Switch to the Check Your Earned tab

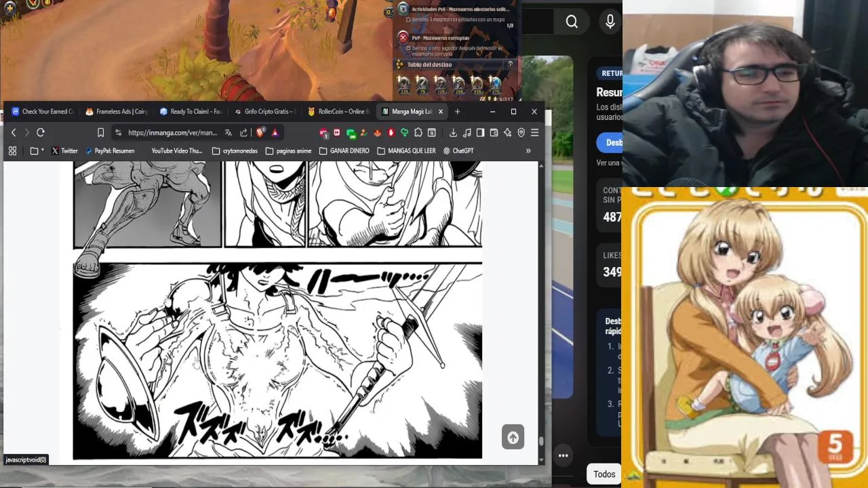(42, 112)
